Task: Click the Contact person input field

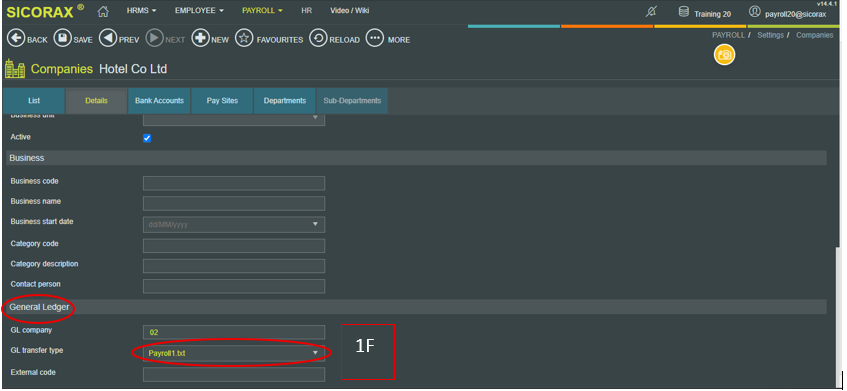Action: click(234, 286)
